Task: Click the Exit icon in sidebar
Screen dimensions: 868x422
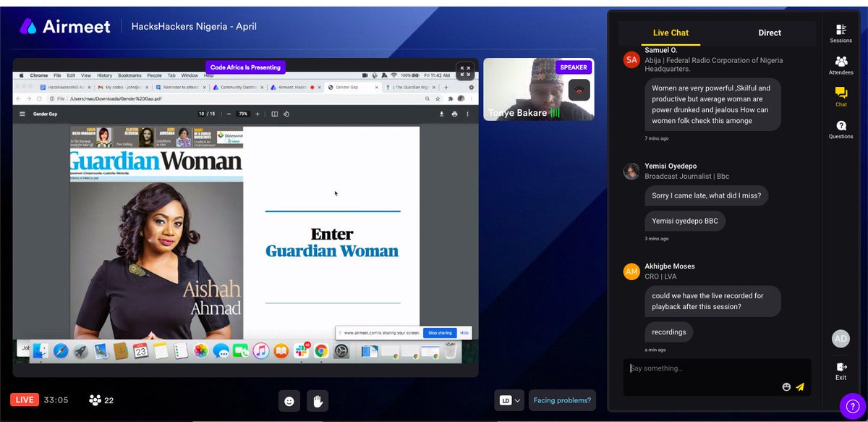Action: (841, 367)
